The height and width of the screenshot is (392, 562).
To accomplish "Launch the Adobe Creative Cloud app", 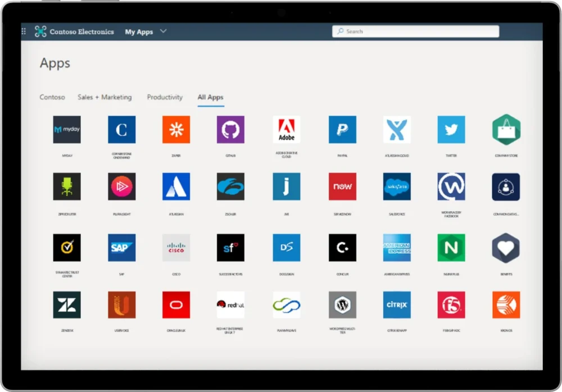I will click(x=287, y=130).
